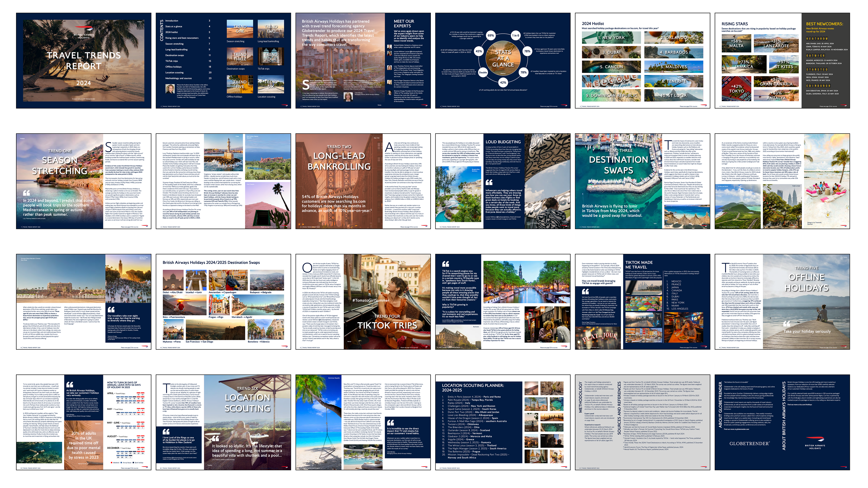This screenshot has height=488, width=868.
Task: Open the Location Scouting Planner 2024-2025 page
Action: tap(503, 422)
